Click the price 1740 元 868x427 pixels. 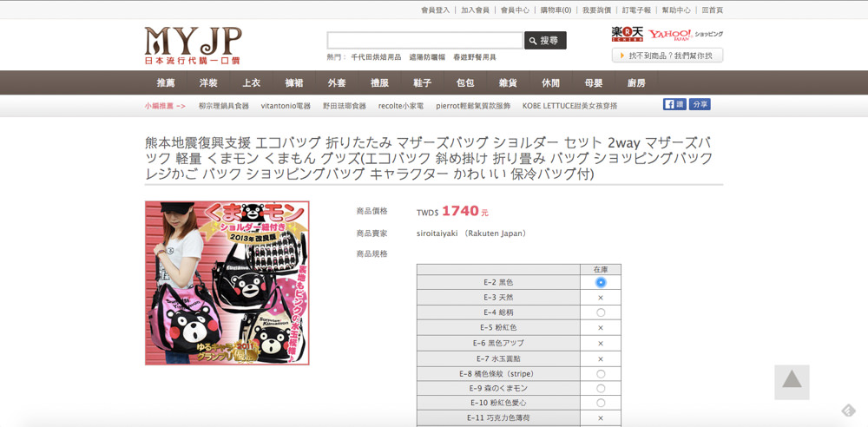465,212
